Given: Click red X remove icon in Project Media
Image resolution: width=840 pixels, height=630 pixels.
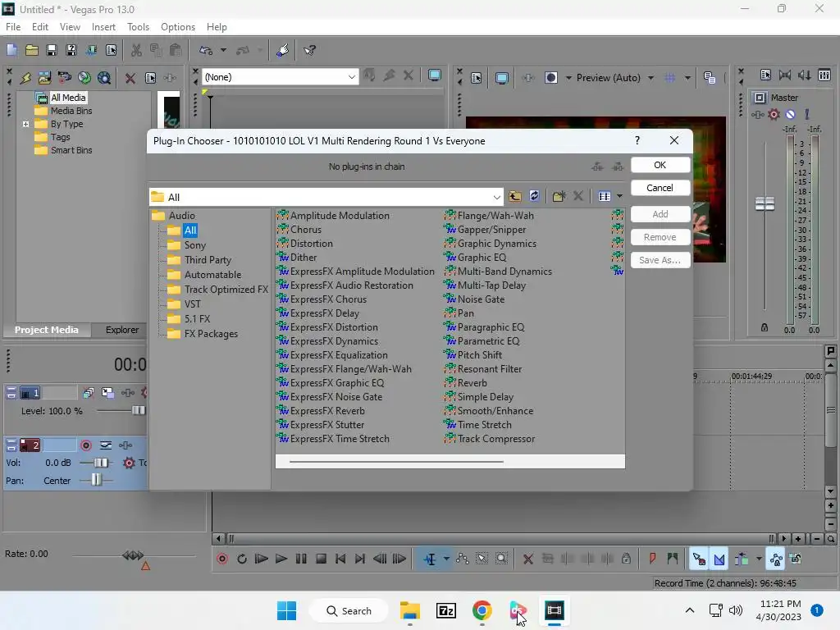Looking at the screenshot, I should pyautogui.click(x=130, y=78).
